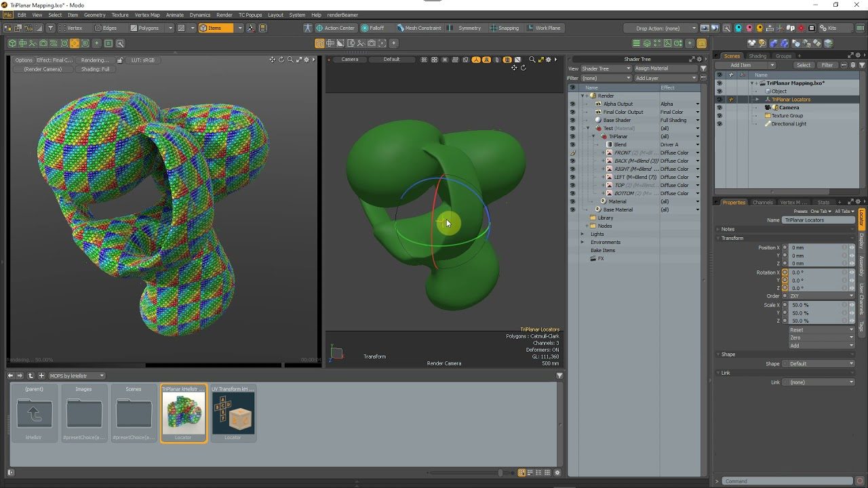Click the Assign Material button
The height and width of the screenshot is (488, 868).
point(665,68)
